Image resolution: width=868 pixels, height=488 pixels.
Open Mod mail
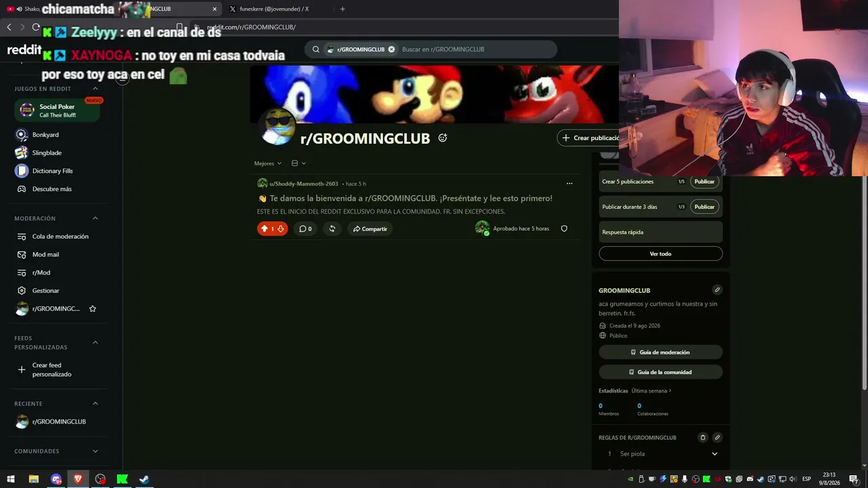point(45,255)
